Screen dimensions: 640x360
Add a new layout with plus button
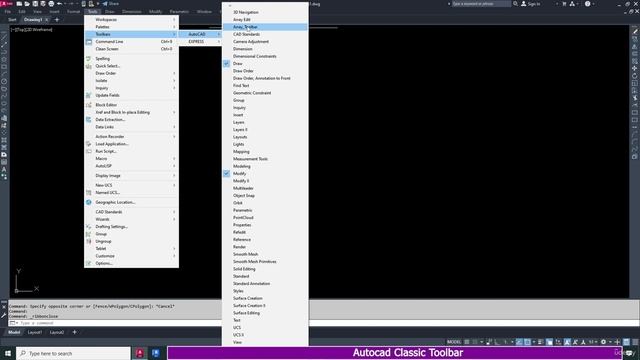pyautogui.click(x=74, y=332)
